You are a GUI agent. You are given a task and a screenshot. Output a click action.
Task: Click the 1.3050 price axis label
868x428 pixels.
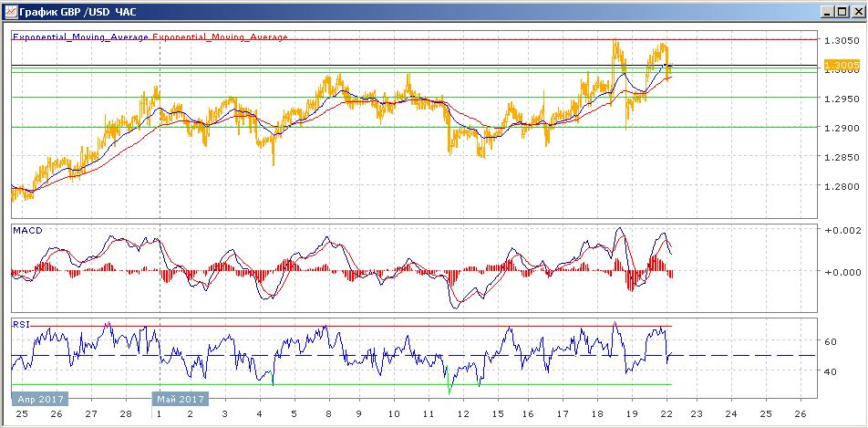842,40
